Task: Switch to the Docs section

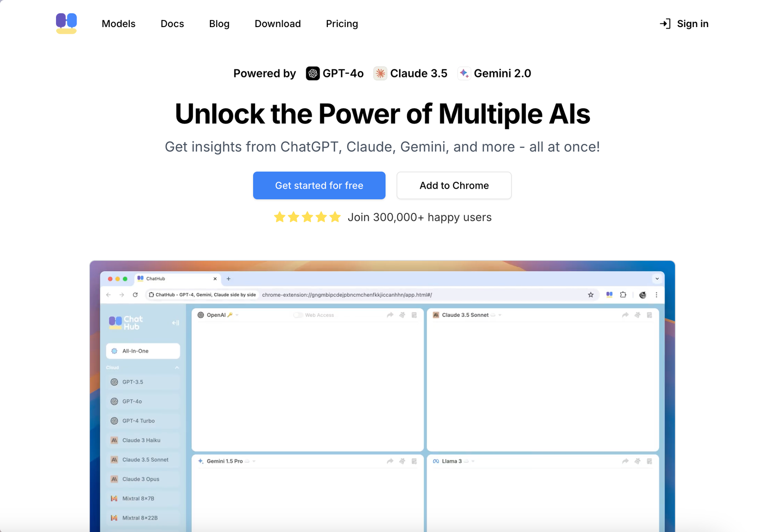Action: [172, 23]
